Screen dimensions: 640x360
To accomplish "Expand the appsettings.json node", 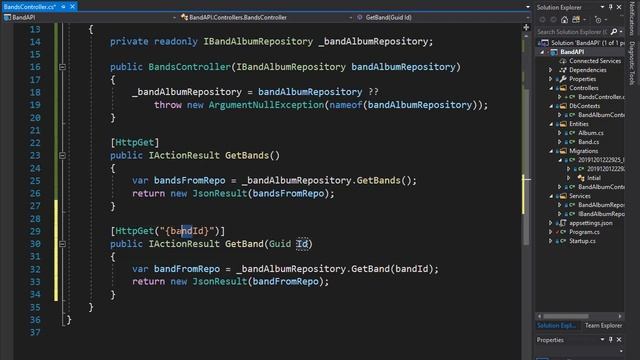I will point(551,223).
